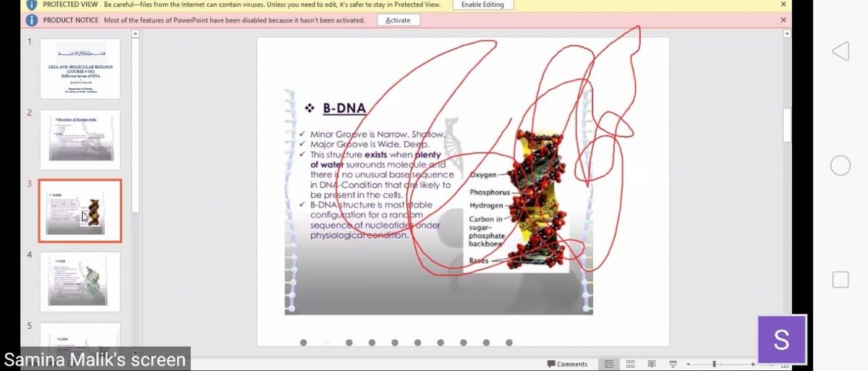
Task: Click the zoom out minus button
Action: pos(689,364)
